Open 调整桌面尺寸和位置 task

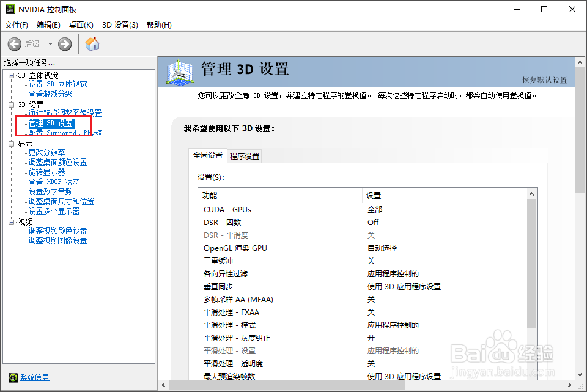tap(61, 201)
